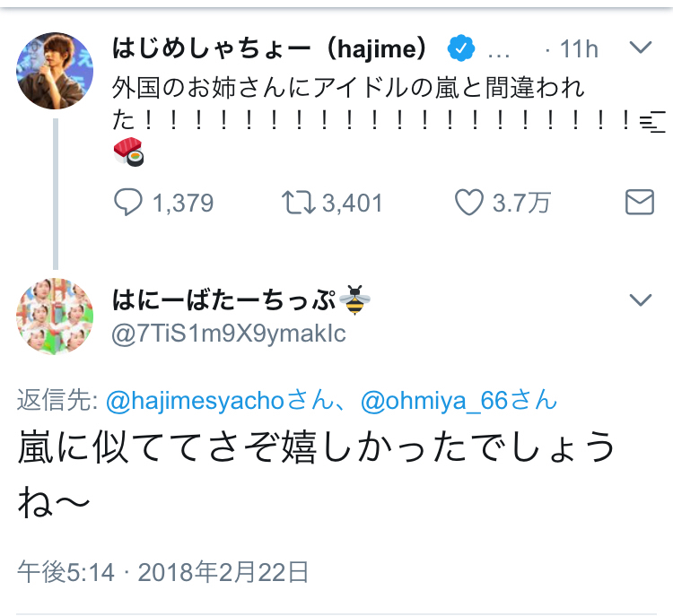Click the 11h timestamp
673x616 pixels.
579,48
